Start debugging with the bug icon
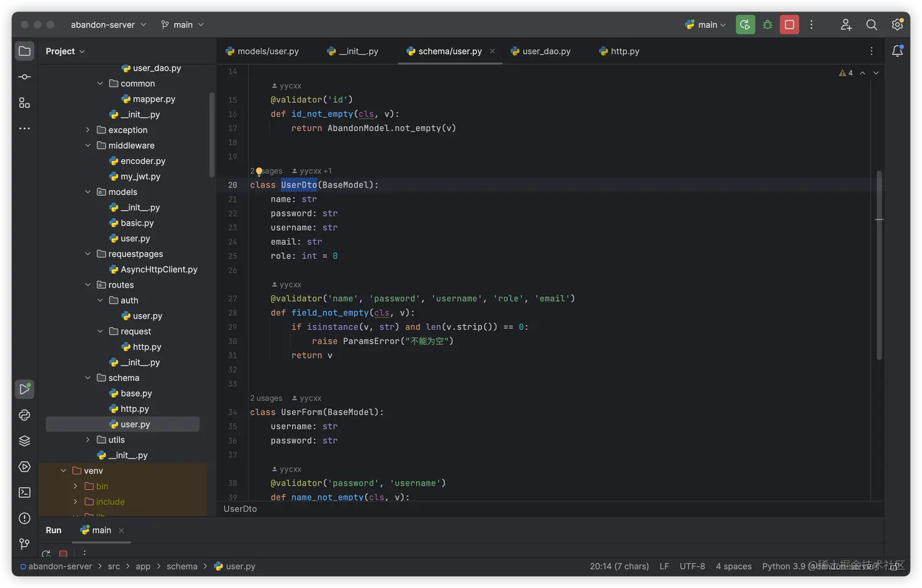 (767, 24)
